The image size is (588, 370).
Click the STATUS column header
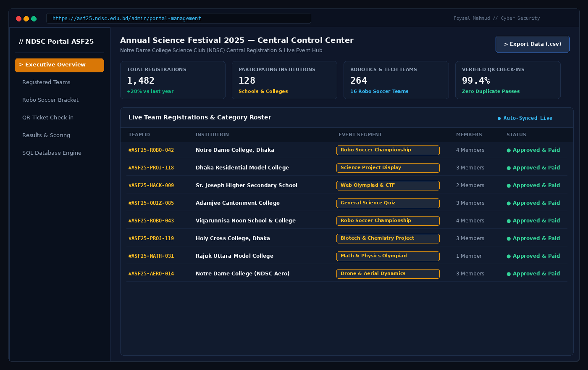click(x=516, y=135)
